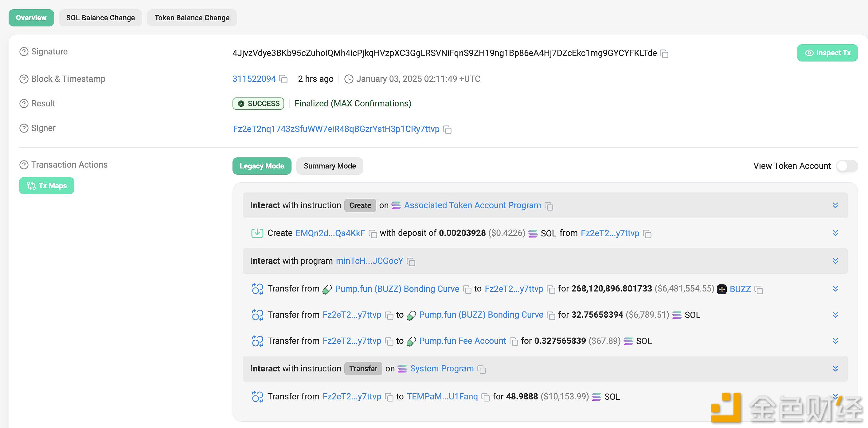Click the SUCCESS status badge
The width and height of the screenshot is (868, 428).
click(258, 104)
